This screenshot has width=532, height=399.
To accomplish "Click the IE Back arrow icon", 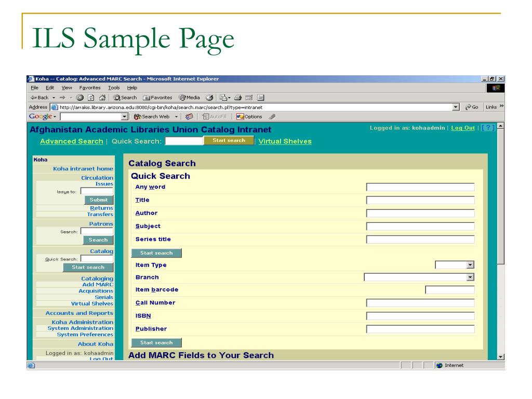I will pos(33,98).
